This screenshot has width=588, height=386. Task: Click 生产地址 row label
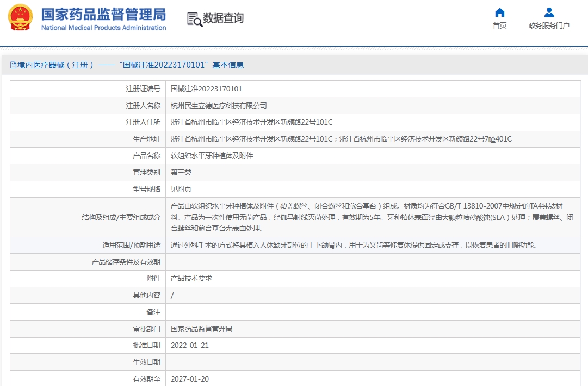click(146, 139)
